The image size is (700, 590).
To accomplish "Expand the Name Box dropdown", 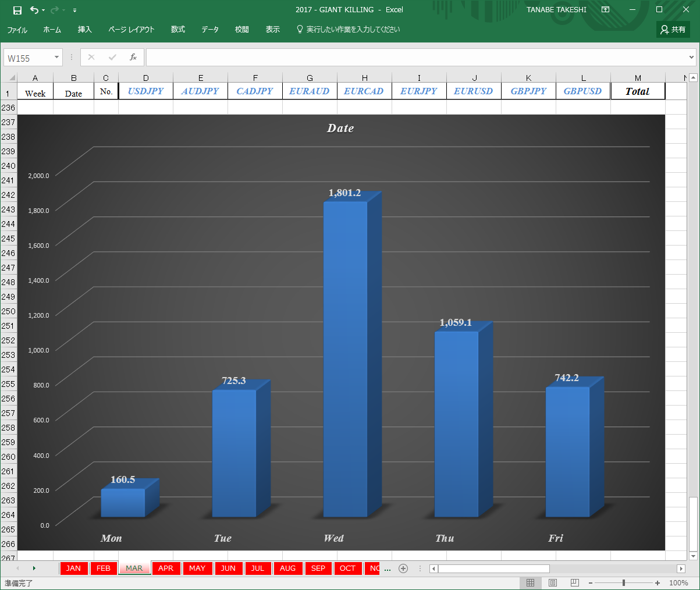I will 56,57.
